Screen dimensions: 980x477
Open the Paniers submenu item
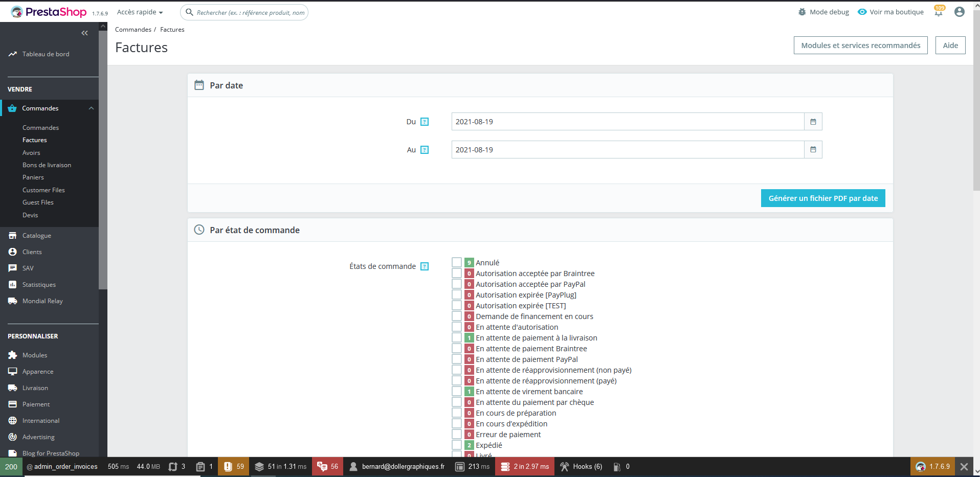pos(33,177)
